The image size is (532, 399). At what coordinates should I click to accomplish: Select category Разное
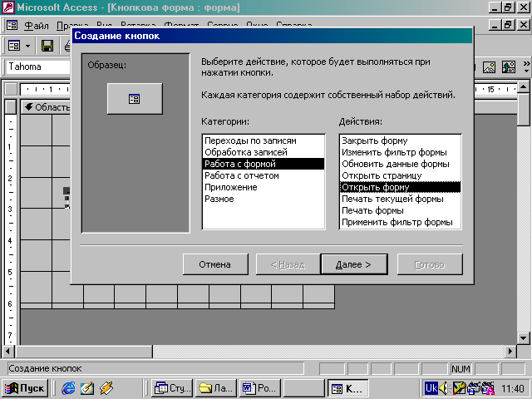[264, 199]
